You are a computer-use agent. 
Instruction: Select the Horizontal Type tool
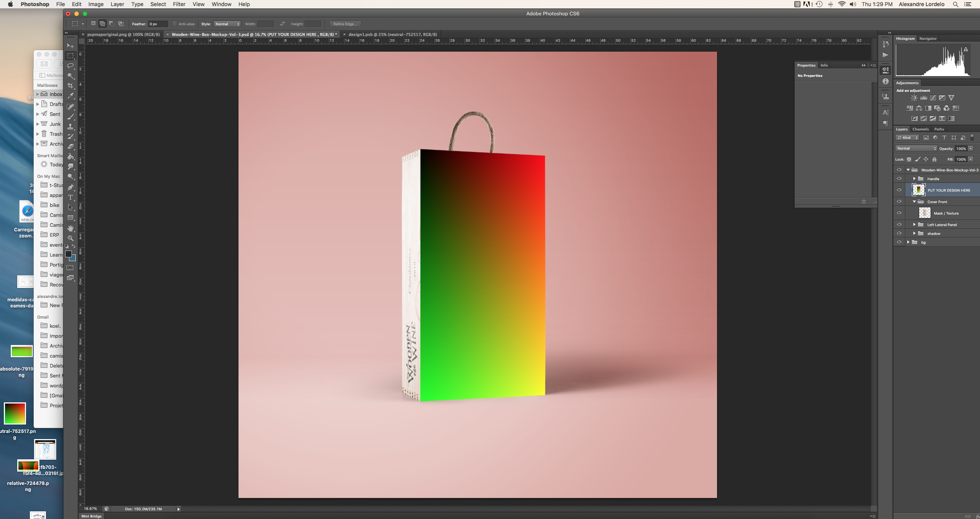[x=70, y=197]
